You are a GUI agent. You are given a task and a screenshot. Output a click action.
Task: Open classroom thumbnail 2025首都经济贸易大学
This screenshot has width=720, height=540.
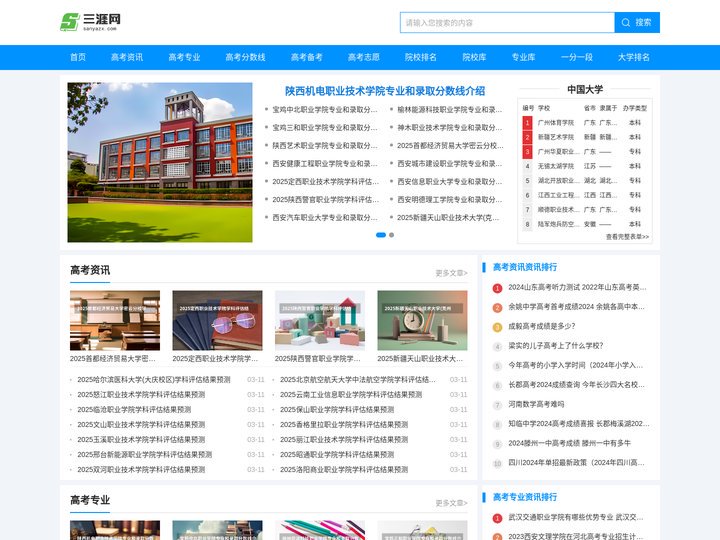pyautogui.click(x=115, y=321)
